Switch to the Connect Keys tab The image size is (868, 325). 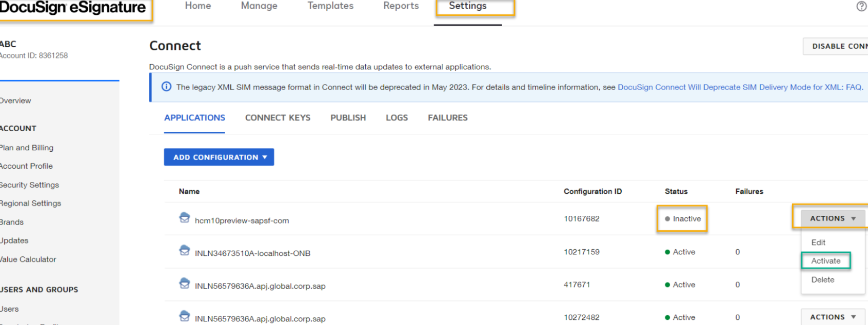point(278,118)
